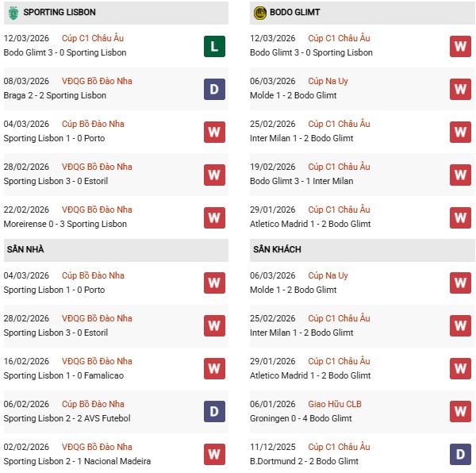Click D badge beside B.Dortmund 2-2 Bodo Glimt
The height and width of the screenshot is (473, 476).
pyautogui.click(x=460, y=454)
